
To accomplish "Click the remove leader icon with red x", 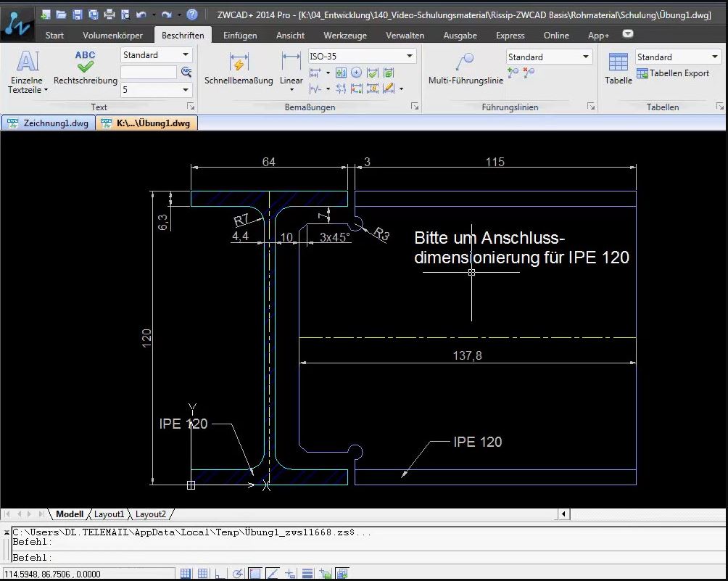I will [x=529, y=73].
